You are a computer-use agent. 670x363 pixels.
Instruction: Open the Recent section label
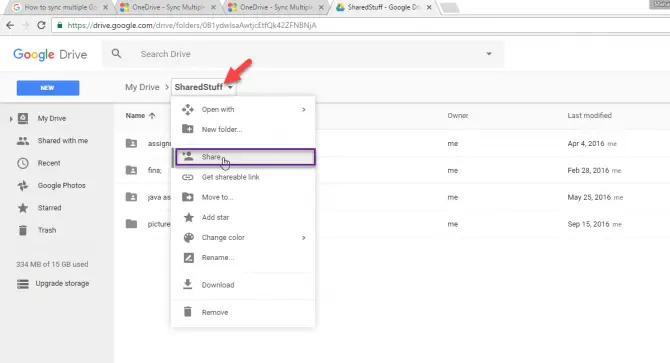point(49,163)
